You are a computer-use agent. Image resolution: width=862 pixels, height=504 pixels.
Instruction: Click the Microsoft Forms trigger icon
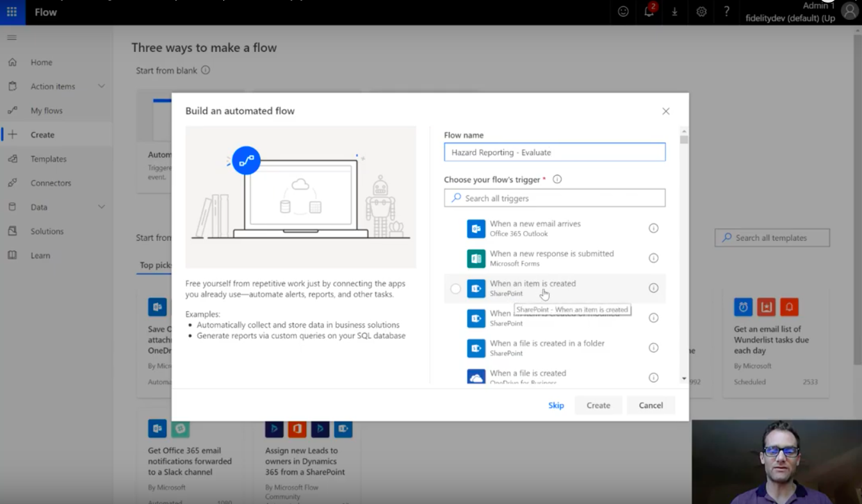tap(476, 258)
